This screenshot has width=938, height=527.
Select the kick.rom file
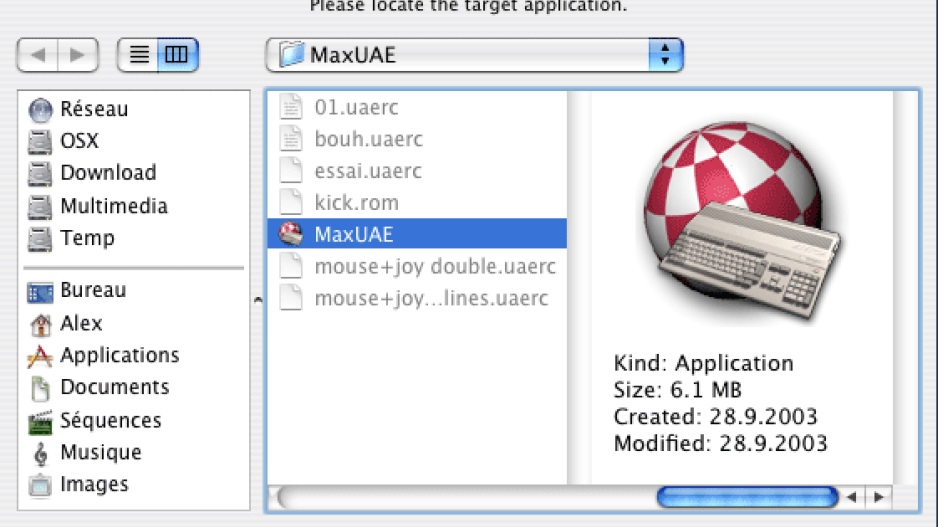[x=417, y=203]
